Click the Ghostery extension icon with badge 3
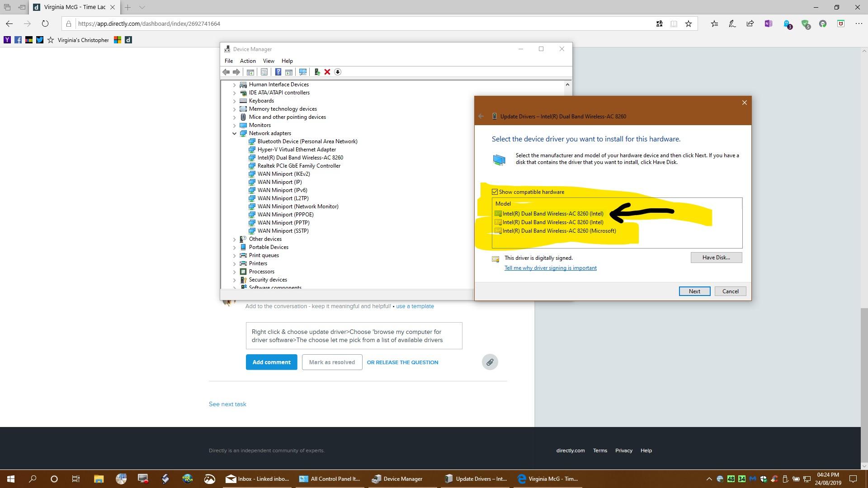This screenshot has height=488, width=868. 787,24
